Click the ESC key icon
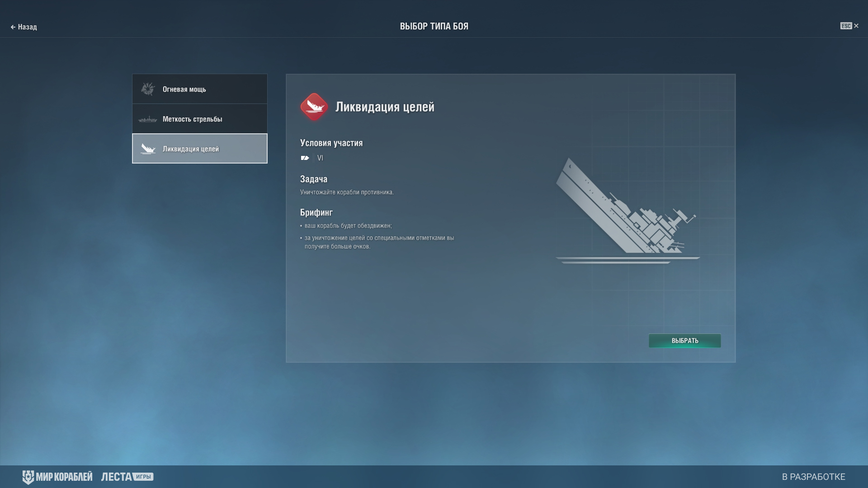Viewport: 868px width, 488px height. pos(846,26)
